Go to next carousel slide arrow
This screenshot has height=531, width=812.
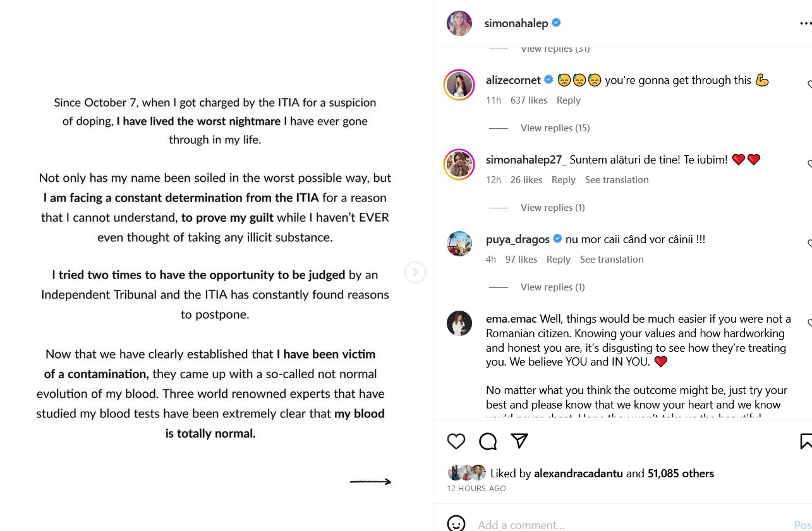coord(415,272)
